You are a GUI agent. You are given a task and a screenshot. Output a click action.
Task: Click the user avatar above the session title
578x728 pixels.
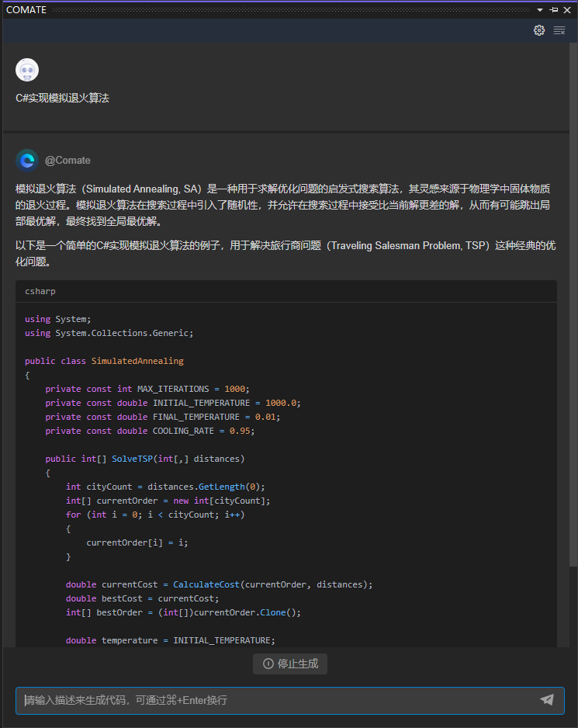coord(27,69)
